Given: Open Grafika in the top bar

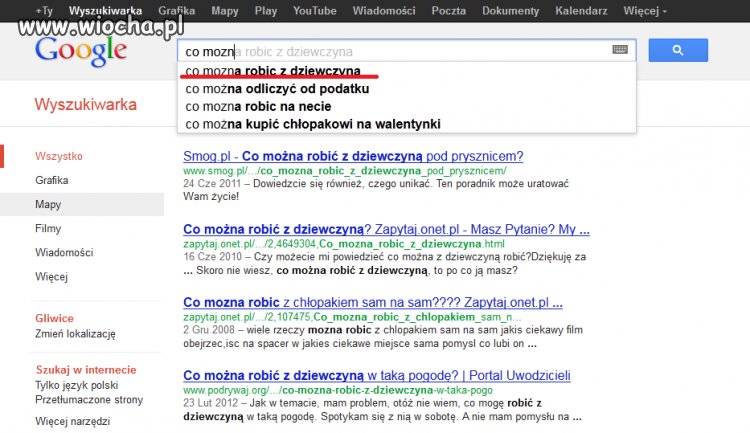Looking at the screenshot, I should (x=176, y=11).
